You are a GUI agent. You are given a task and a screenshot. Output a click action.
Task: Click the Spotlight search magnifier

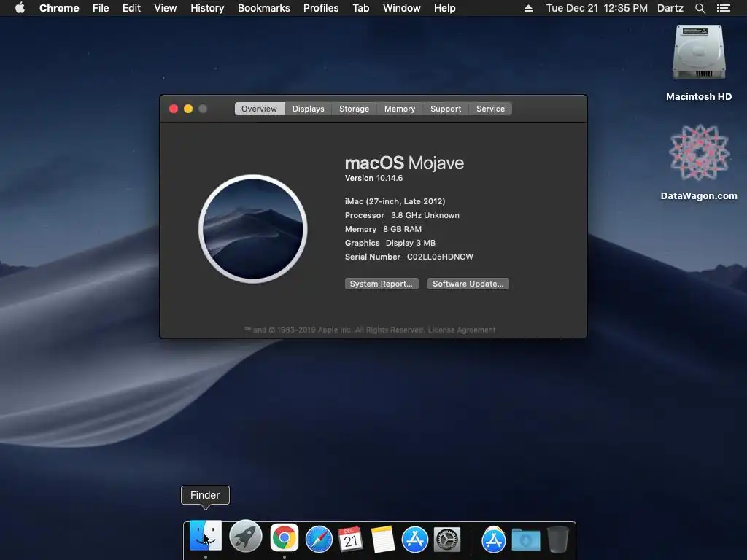700,8
